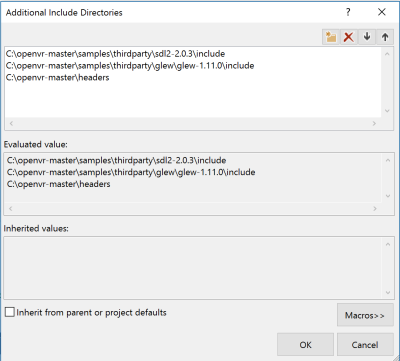Viewport: 400px width, 361px height.
Task: Click empty area of directories edit list
Action: point(193,100)
